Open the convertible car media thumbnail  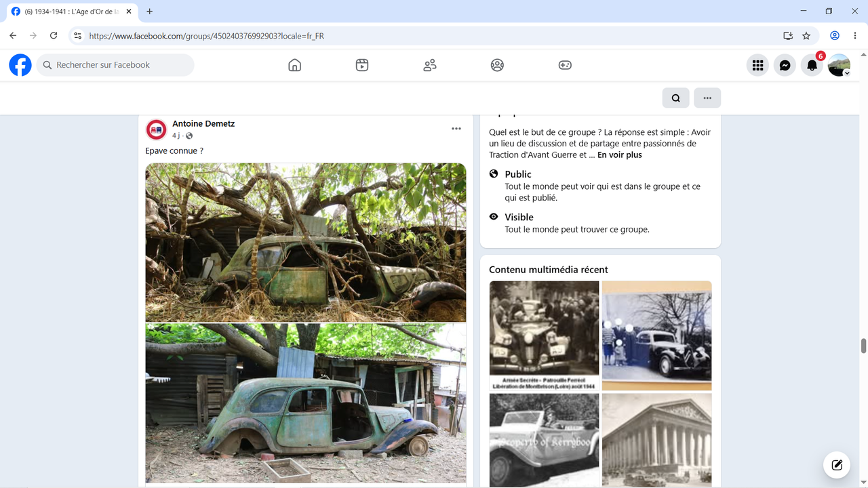[x=544, y=440]
